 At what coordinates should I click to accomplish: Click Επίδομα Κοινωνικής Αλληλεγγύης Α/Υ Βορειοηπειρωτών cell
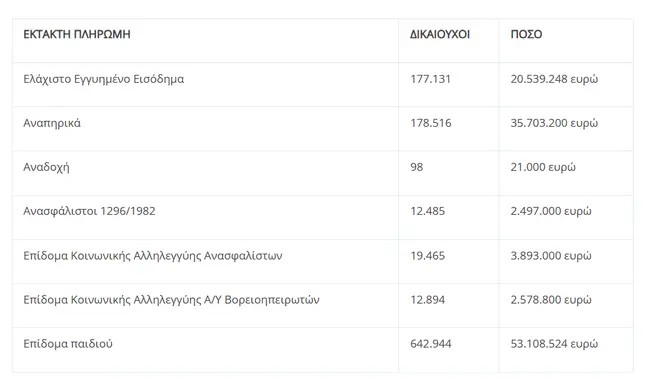coord(171,300)
